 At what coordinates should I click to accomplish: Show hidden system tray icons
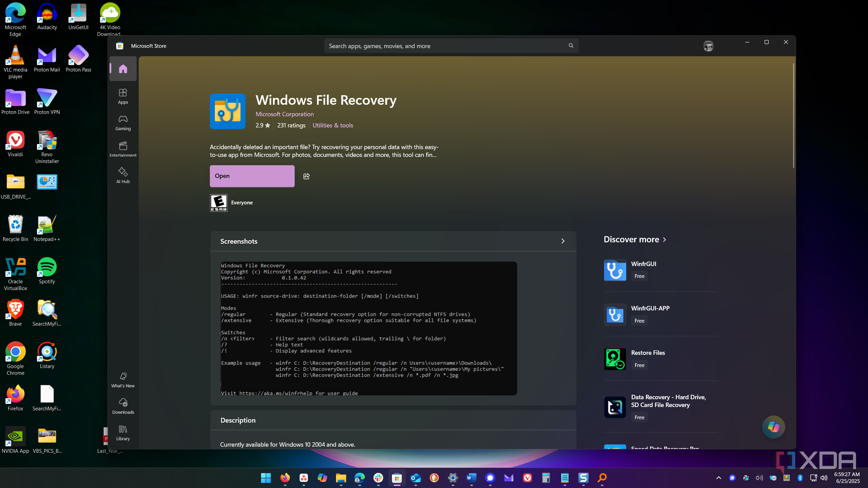click(718, 478)
